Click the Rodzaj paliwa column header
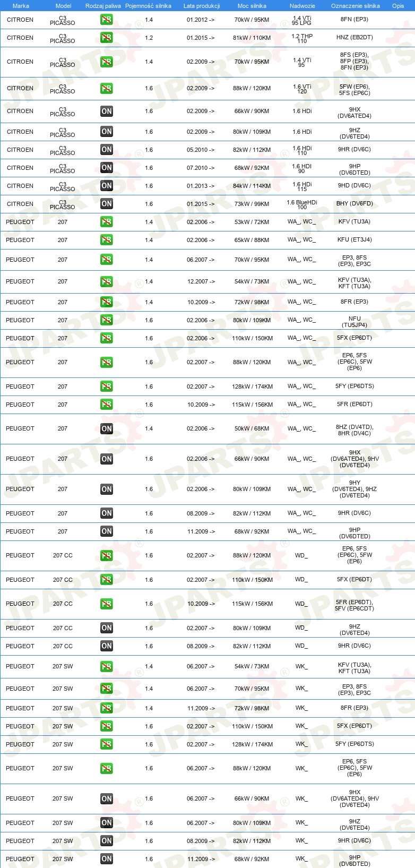This screenshot has height=868, width=415. [x=103, y=6]
